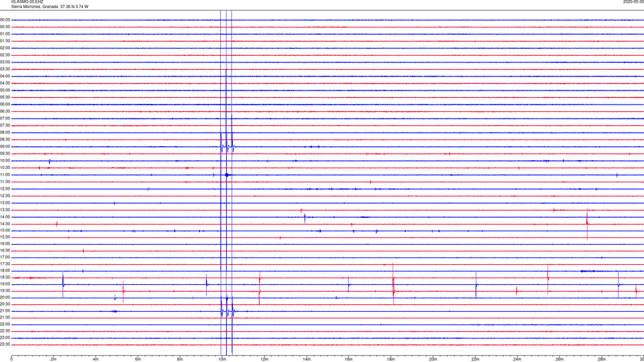This screenshot has height=362, width=644.
Task: Click the 18m tick label on time axis
Action: [390, 359]
